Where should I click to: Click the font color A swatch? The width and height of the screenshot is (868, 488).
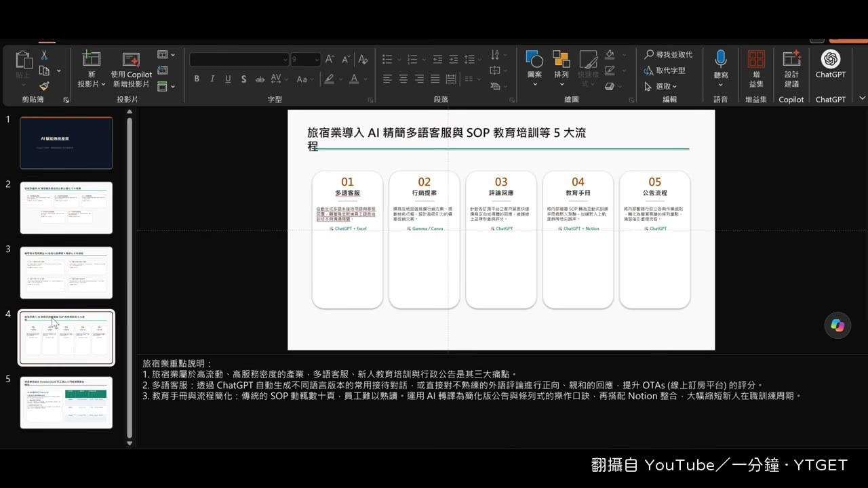point(355,79)
